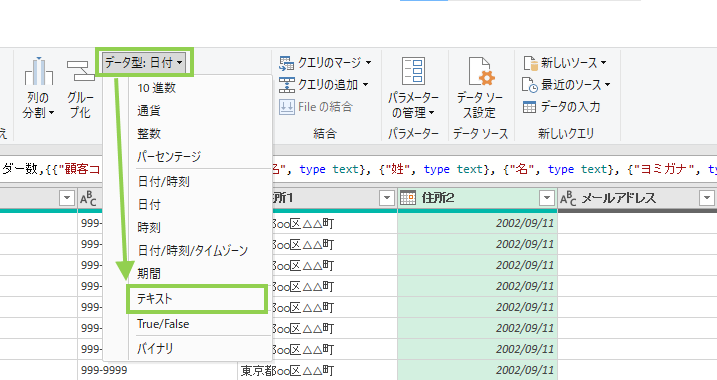Choose 通貨 data type

tap(149, 111)
